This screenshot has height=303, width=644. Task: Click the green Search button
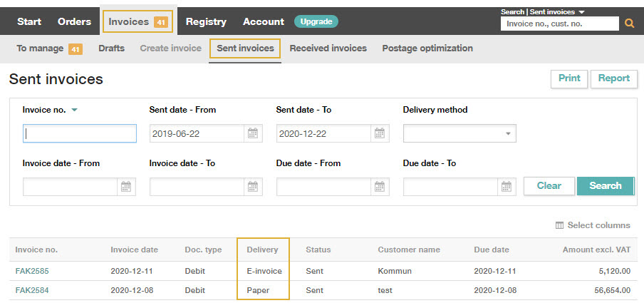point(606,186)
